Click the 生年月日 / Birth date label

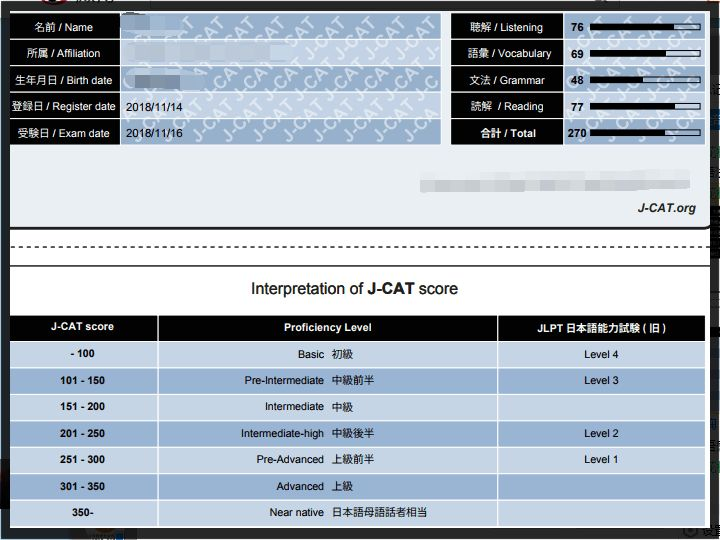point(64,80)
